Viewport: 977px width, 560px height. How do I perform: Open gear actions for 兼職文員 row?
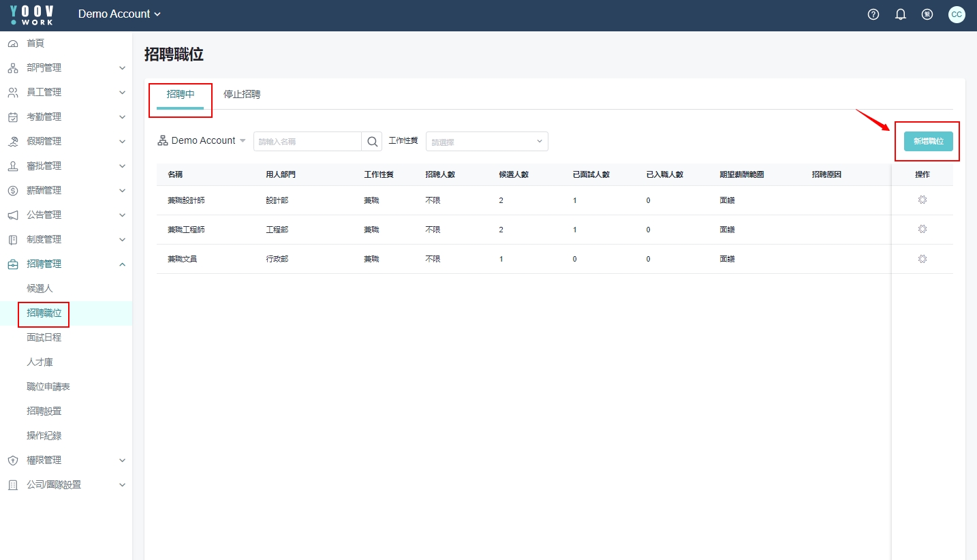(922, 259)
